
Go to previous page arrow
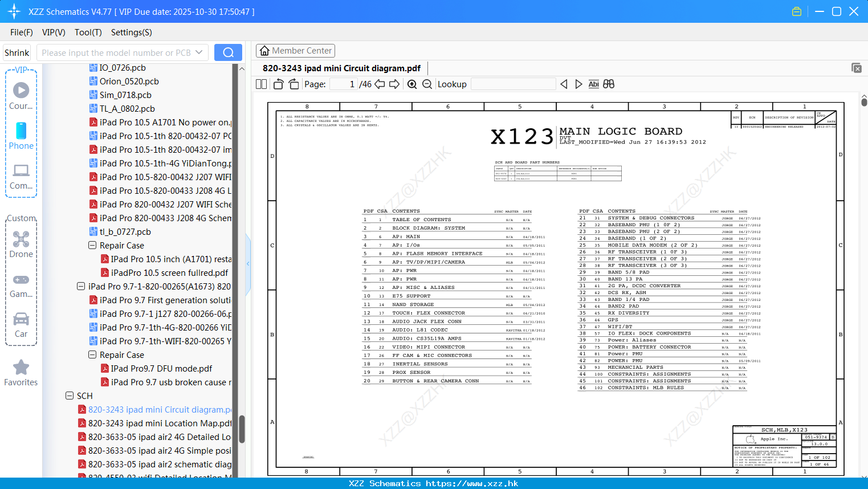pos(380,84)
